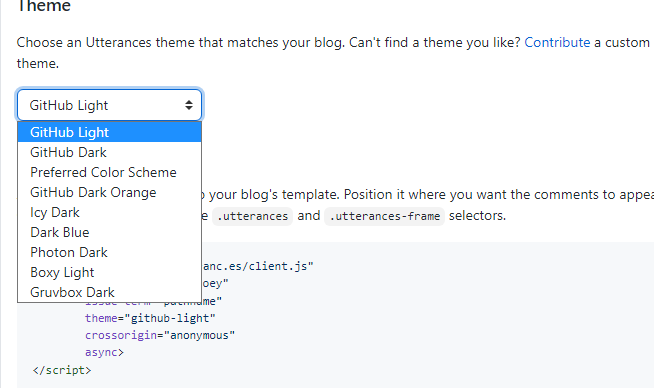This screenshot has width=654, height=388.
Task: Click the theme="github-light" code line
Action: 150,318
